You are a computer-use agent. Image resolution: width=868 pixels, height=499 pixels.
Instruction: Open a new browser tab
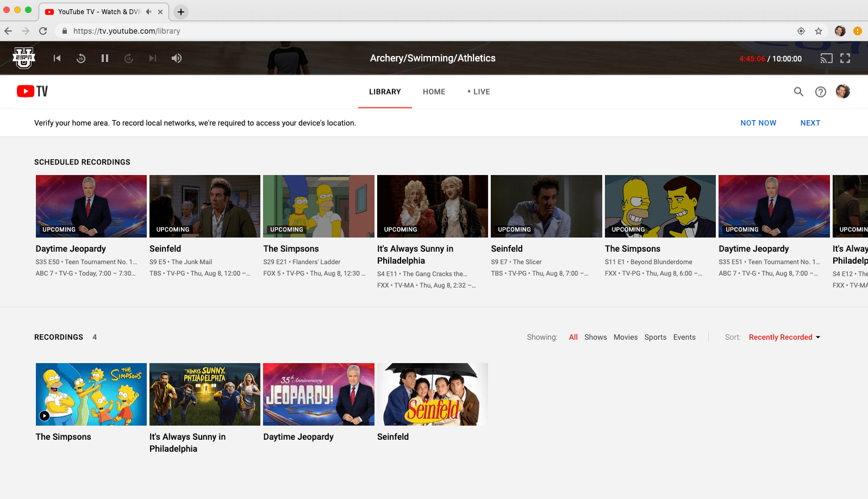point(181,11)
